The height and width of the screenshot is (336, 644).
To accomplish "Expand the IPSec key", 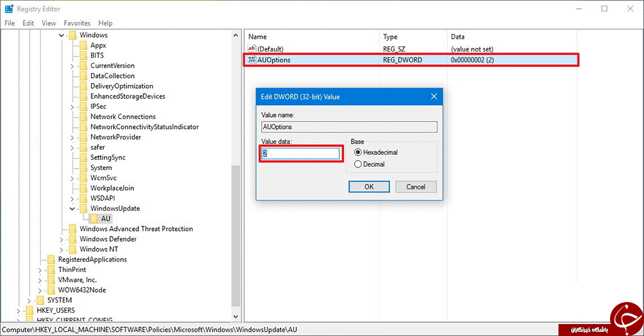I will coord(72,107).
